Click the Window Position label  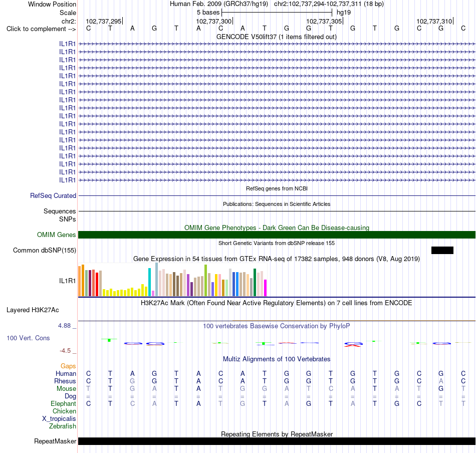[x=52, y=4]
